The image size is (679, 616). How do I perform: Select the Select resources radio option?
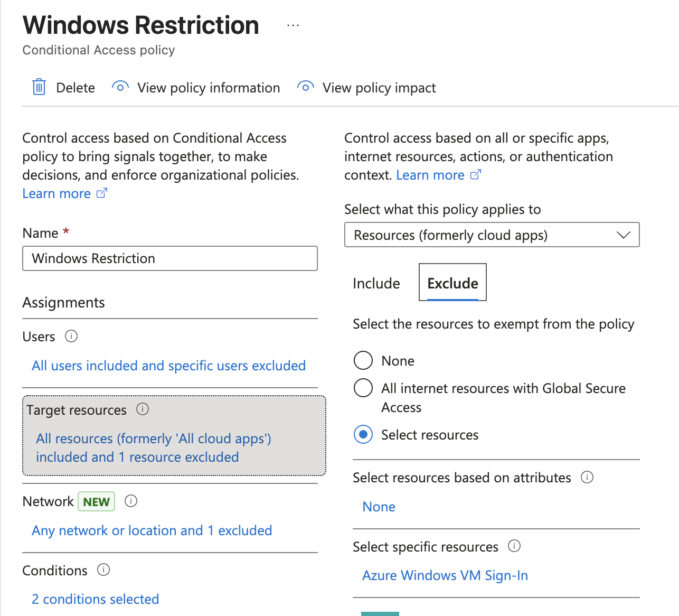pyautogui.click(x=363, y=435)
